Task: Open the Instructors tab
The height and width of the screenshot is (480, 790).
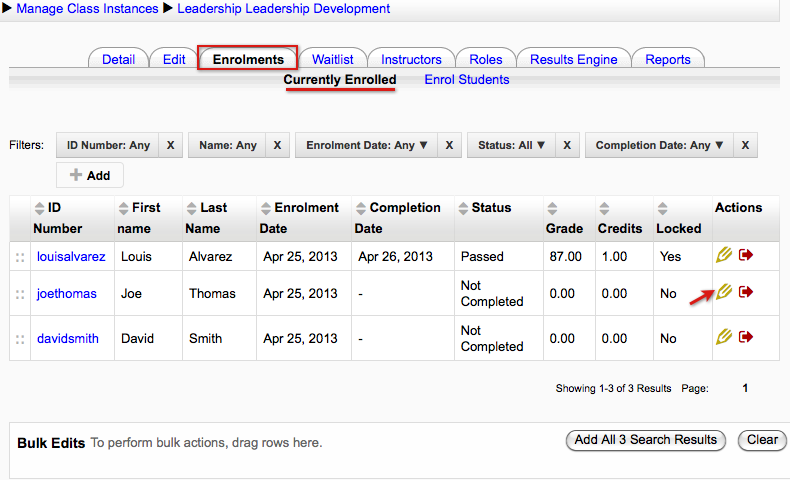Action: click(411, 59)
